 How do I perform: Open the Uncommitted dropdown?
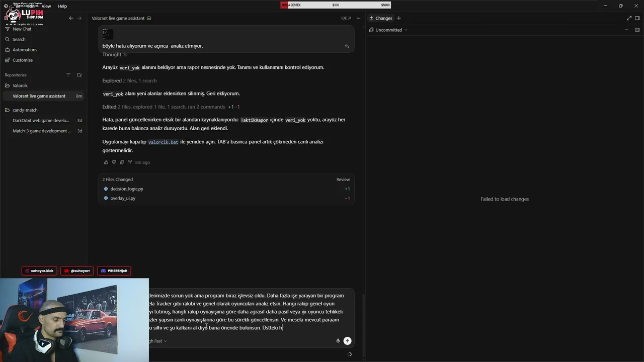click(388, 30)
